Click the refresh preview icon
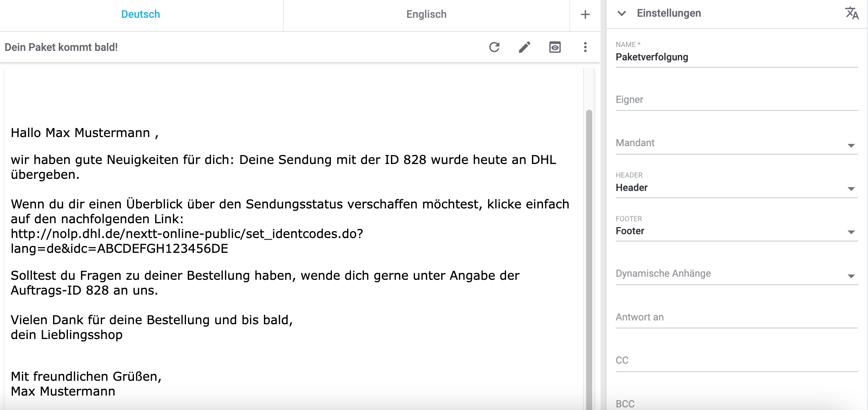 click(x=494, y=47)
